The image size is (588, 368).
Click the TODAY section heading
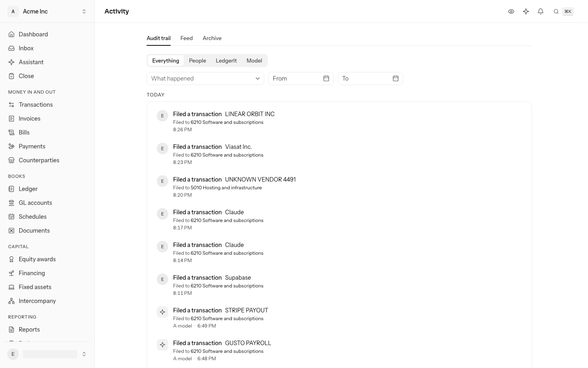[156, 95]
